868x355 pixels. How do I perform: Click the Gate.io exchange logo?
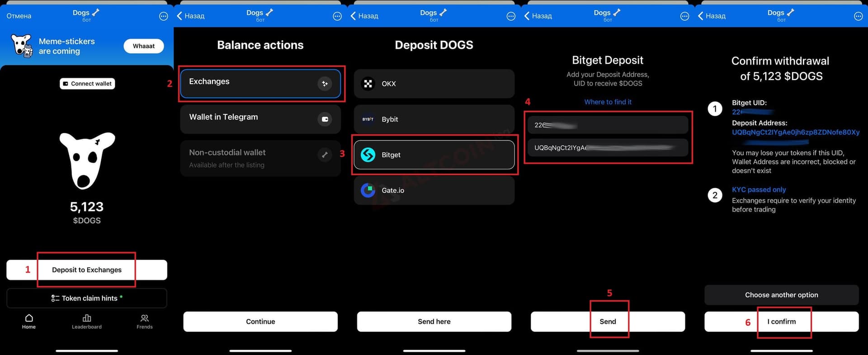click(368, 190)
